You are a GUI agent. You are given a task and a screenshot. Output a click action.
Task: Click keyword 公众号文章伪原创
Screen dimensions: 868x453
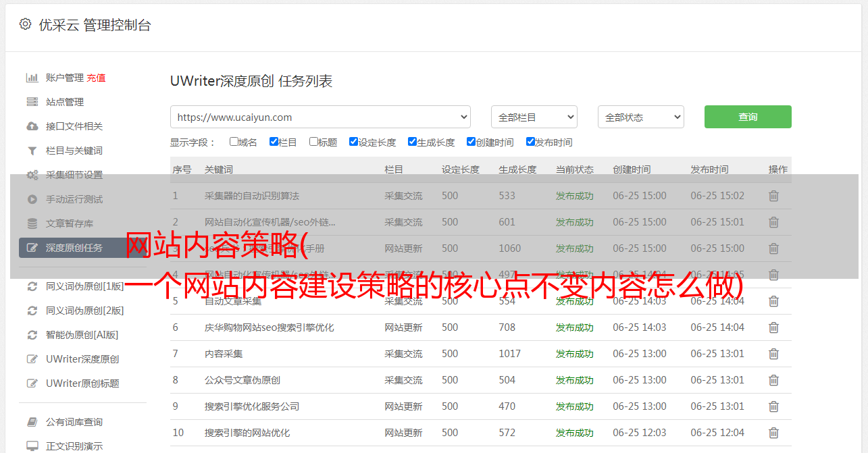[x=242, y=380]
